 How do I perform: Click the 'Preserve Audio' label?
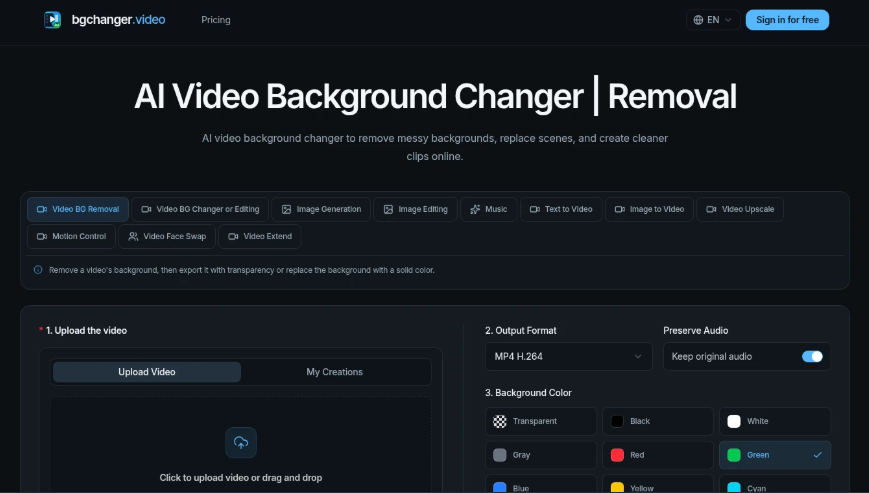(696, 331)
